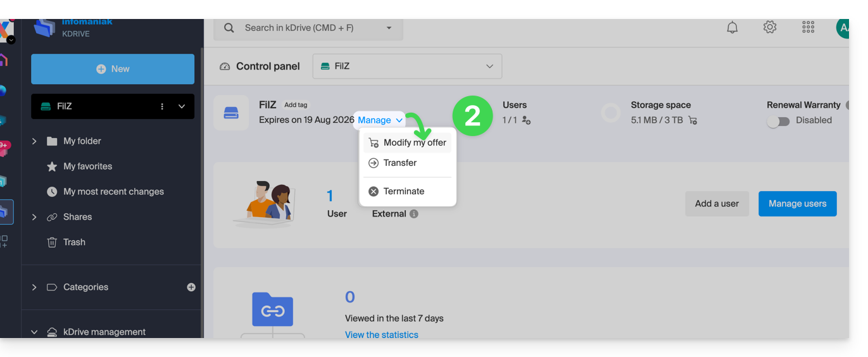Screen dimensions: 868x357
Task: Click the storage cart icon beside 3 TB
Action: 693,120
